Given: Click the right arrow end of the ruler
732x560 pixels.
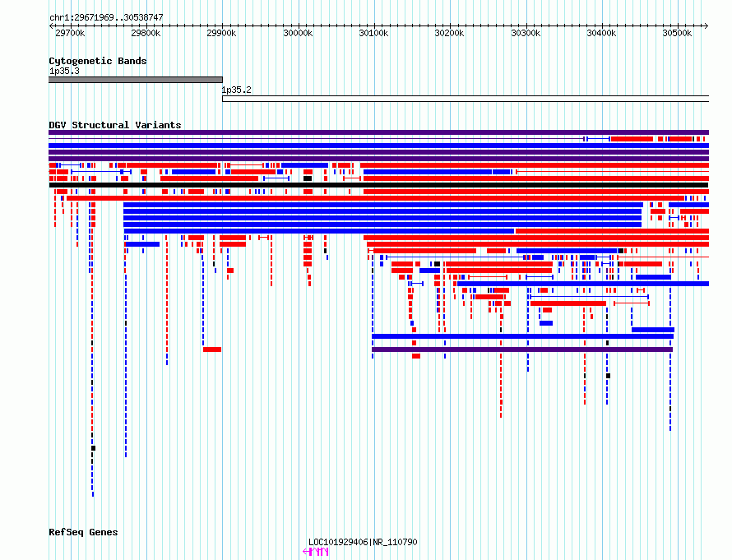Looking at the screenshot, I should (x=707, y=25).
